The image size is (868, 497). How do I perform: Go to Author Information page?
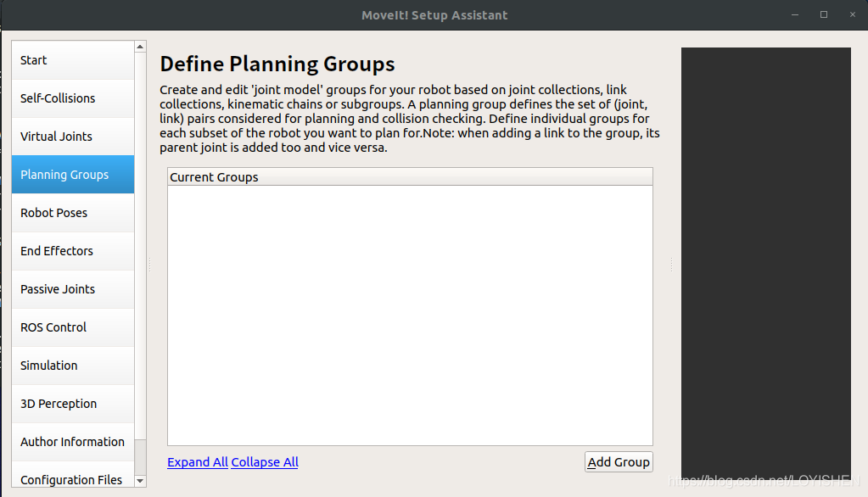(x=72, y=442)
